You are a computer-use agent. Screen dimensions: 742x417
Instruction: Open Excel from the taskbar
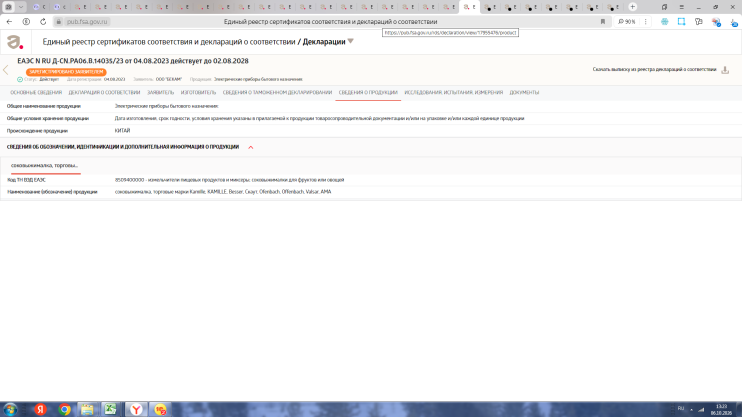point(111,409)
